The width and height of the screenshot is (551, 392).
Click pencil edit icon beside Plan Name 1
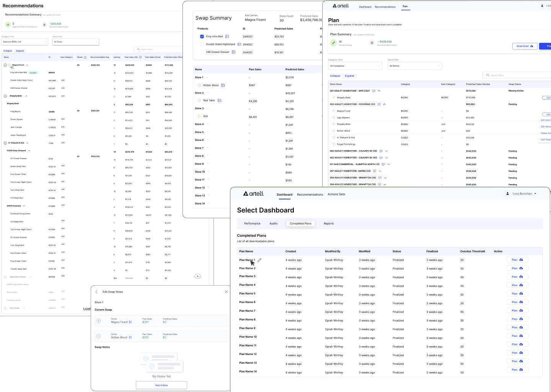(259, 260)
